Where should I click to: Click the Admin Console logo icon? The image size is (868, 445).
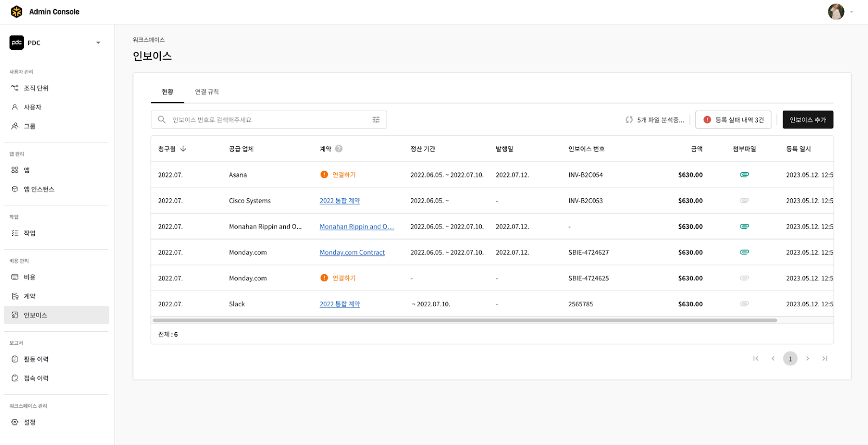(x=17, y=11)
